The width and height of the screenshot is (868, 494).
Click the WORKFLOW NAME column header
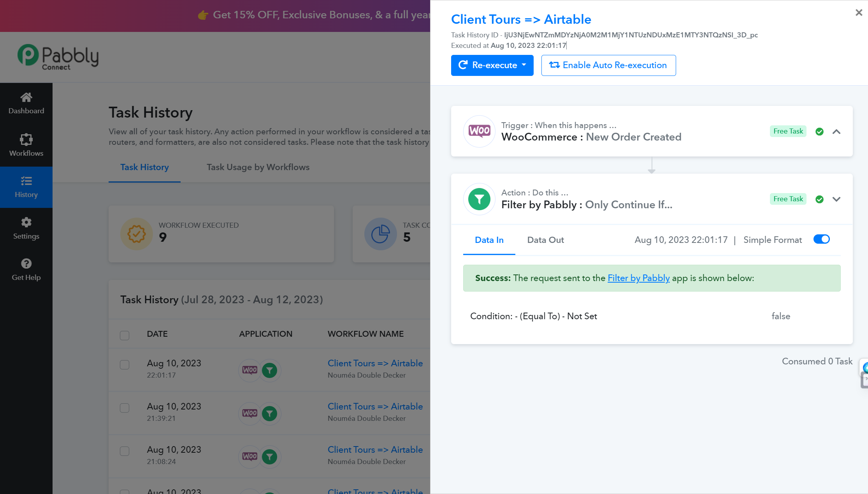click(366, 334)
